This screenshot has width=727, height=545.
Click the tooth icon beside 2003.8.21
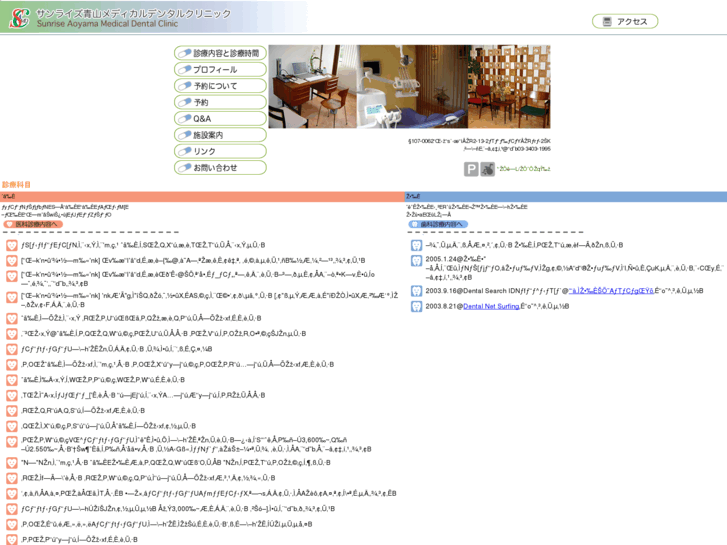416,306
